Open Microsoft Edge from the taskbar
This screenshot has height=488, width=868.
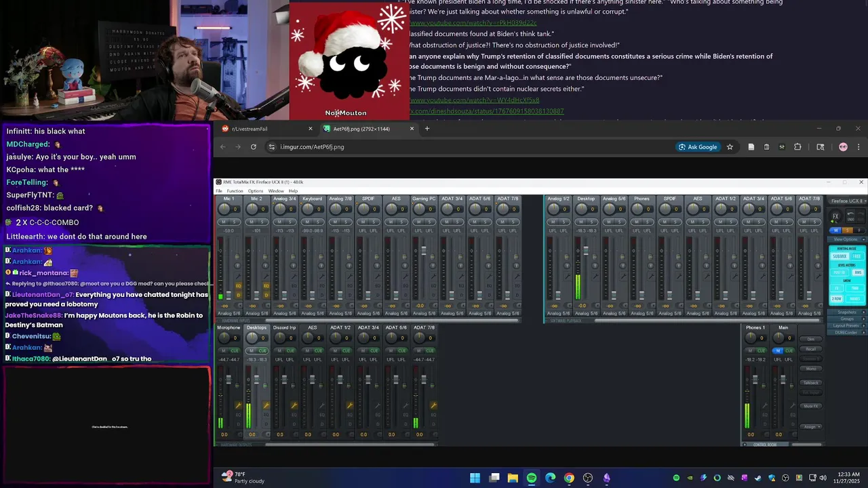[x=550, y=478]
